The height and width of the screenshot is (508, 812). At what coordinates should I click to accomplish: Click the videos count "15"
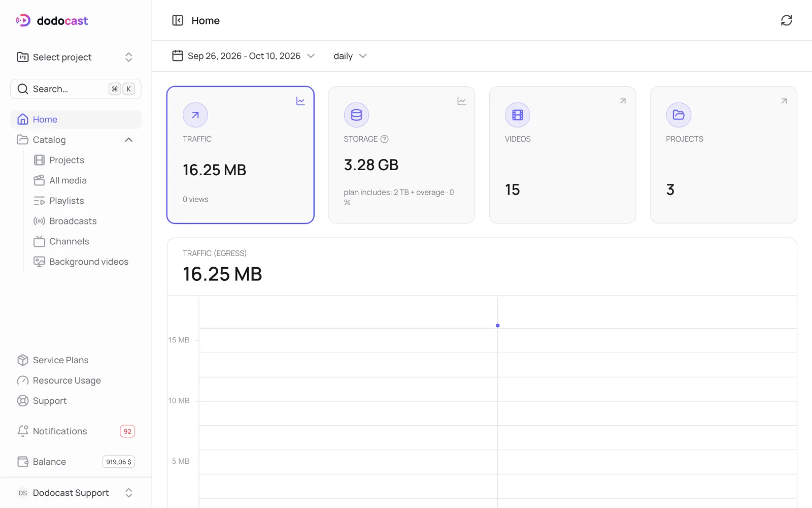point(512,189)
